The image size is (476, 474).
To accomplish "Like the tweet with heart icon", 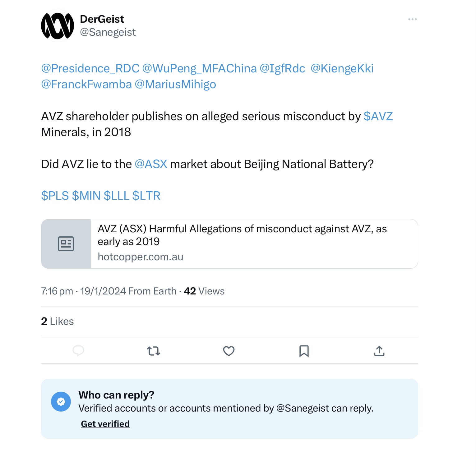I will (x=229, y=351).
